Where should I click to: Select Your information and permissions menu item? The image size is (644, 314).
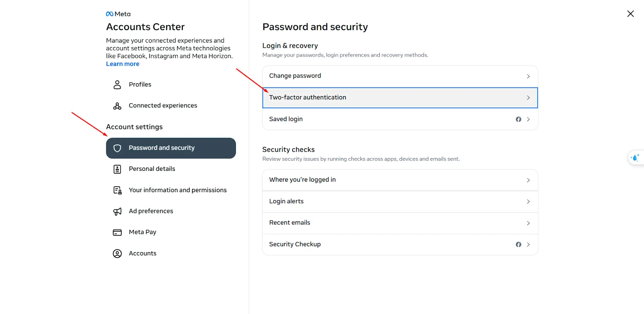pyautogui.click(x=178, y=190)
